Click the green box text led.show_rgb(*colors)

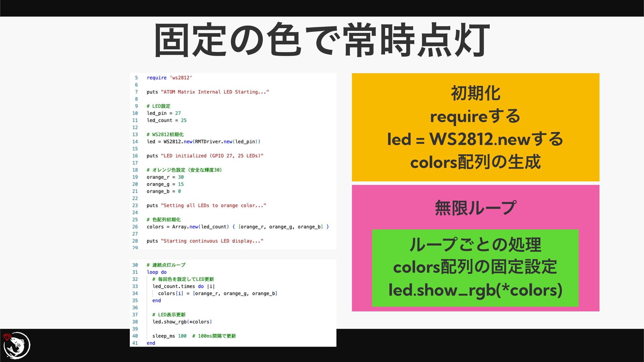pyautogui.click(x=475, y=290)
